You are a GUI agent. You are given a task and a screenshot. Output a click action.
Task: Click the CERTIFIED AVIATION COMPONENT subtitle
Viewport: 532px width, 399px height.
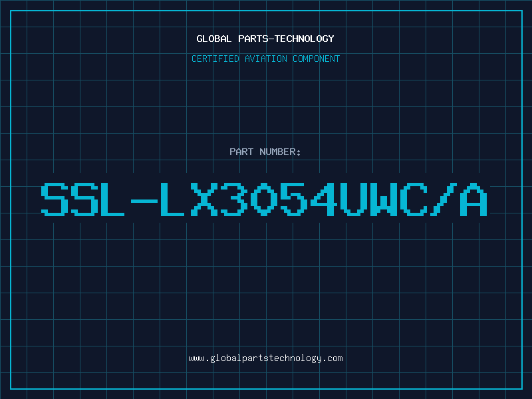point(265,59)
